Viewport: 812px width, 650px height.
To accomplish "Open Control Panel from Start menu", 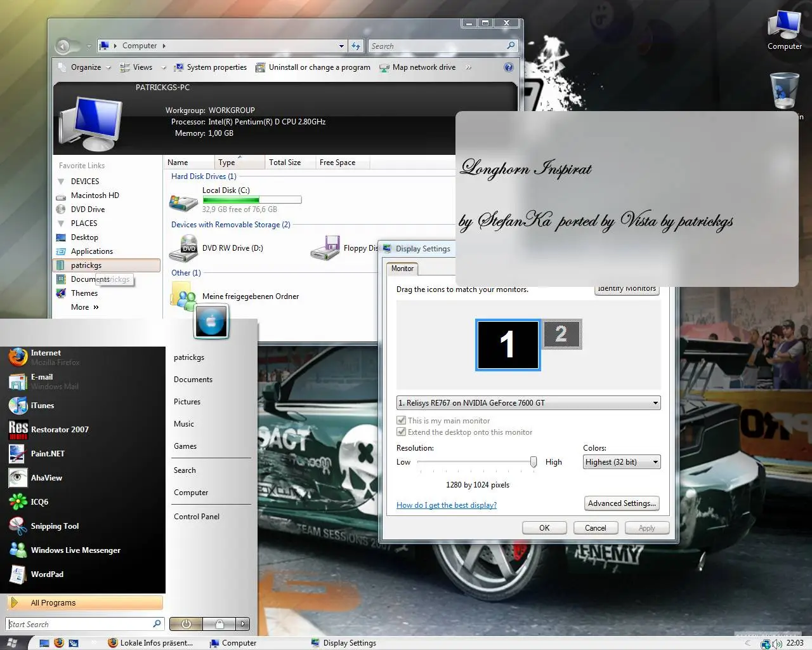I will tap(197, 517).
